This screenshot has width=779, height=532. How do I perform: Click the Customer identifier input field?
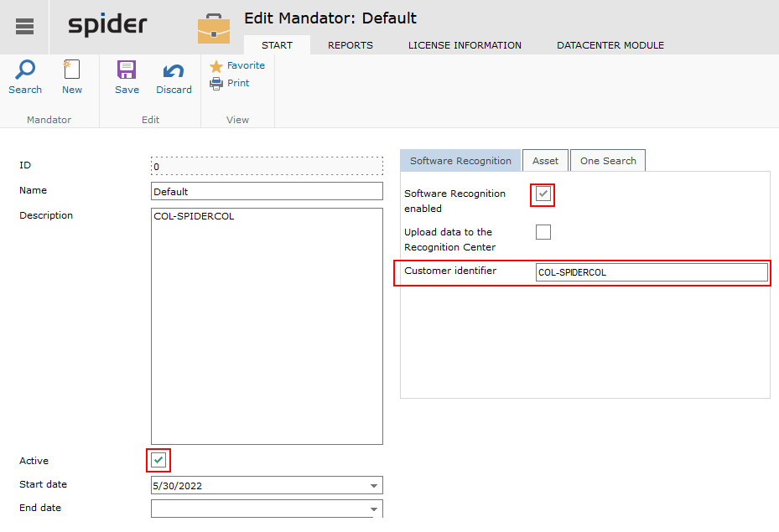tap(652, 272)
